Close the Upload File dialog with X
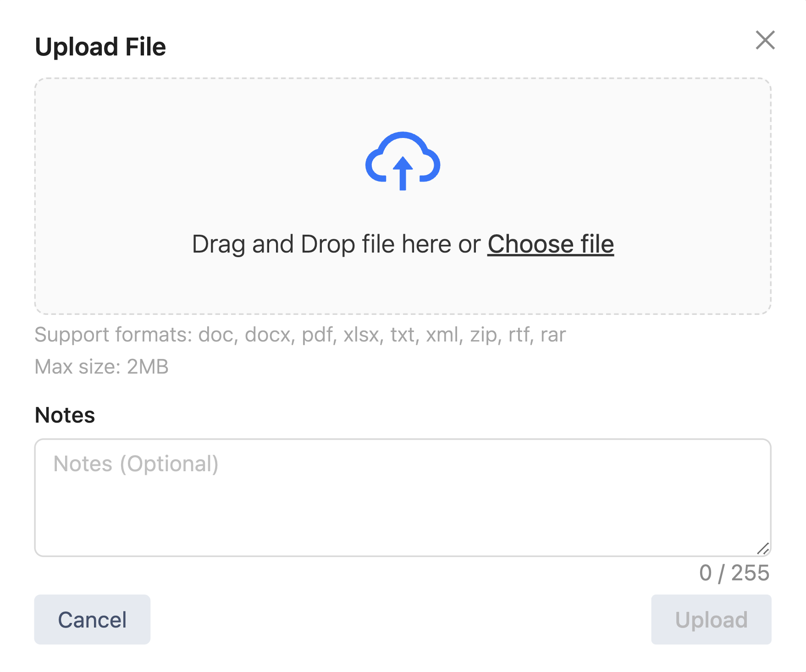Viewport: 806px width, 672px height. pos(765,40)
